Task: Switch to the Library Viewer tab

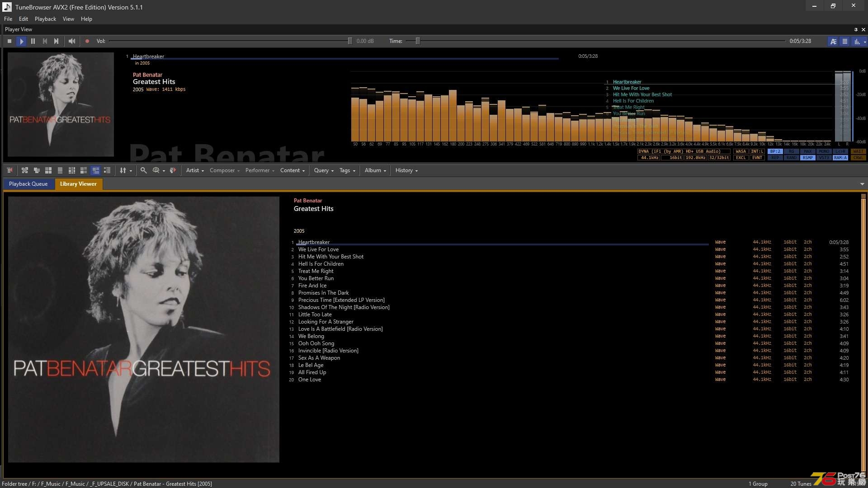Action: tap(78, 184)
